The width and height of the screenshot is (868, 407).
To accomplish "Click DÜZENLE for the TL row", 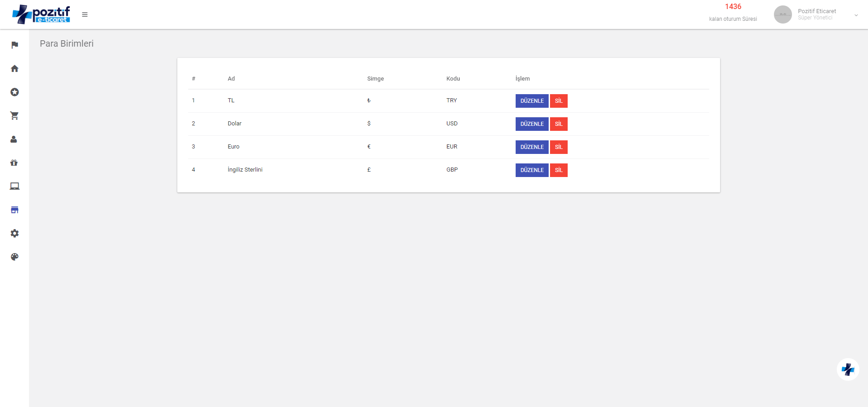I will 532,101.
